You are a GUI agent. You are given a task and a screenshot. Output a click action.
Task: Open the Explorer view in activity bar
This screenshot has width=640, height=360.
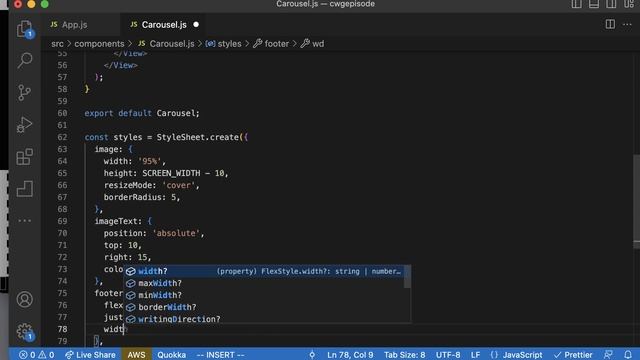[x=24, y=29]
